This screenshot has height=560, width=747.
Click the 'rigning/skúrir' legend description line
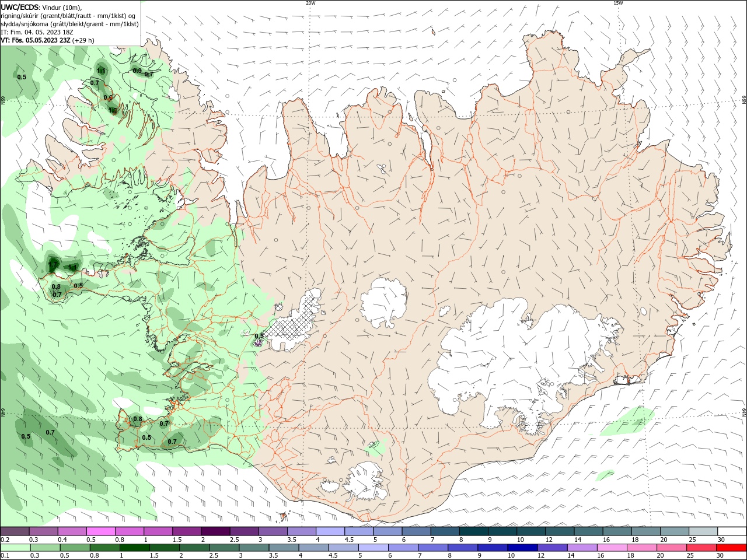click(x=68, y=16)
